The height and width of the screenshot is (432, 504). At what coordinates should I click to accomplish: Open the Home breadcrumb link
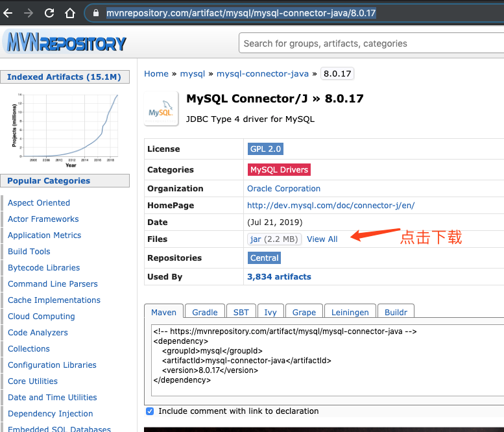[x=156, y=73]
